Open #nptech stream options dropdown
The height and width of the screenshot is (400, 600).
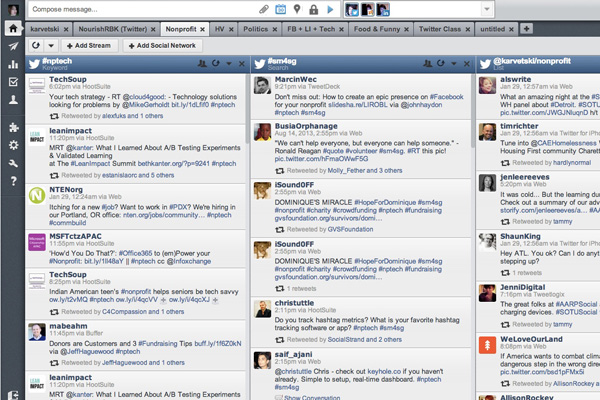tap(229, 64)
